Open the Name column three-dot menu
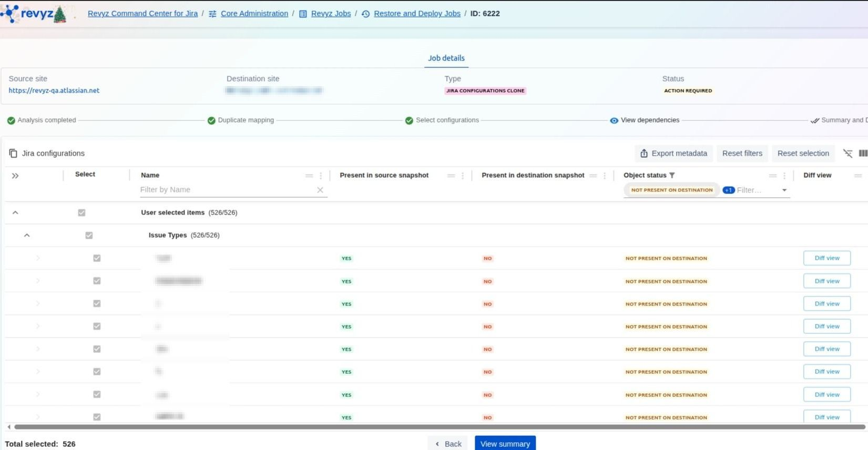Screen dimensions: 868x450 point(321,176)
